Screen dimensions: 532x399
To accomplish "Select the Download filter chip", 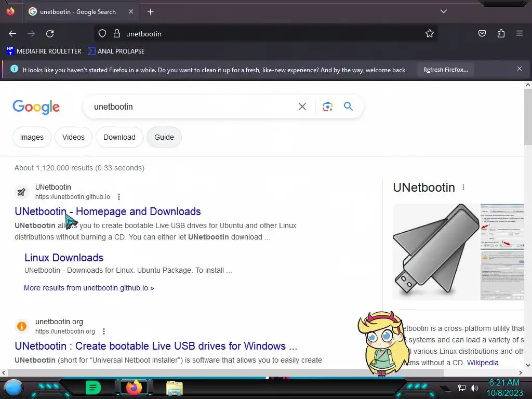I will pyautogui.click(x=119, y=137).
